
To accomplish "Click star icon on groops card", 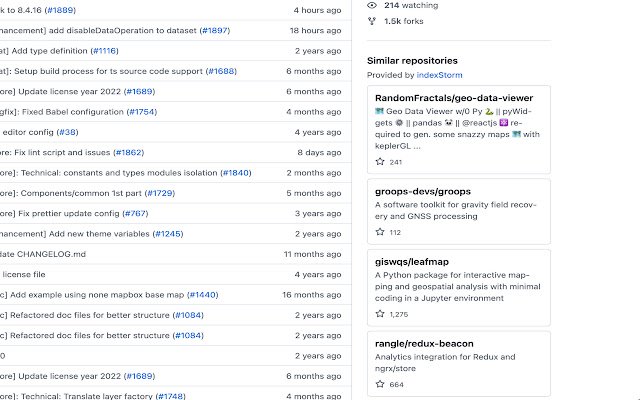I will (x=380, y=232).
